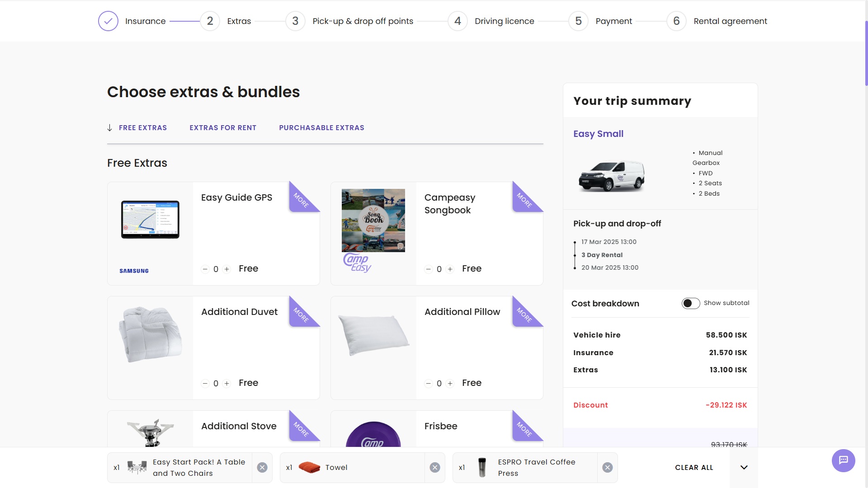Image resolution: width=868 pixels, height=488 pixels.
Task: Click the Additional Duvet image
Action: click(x=150, y=334)
